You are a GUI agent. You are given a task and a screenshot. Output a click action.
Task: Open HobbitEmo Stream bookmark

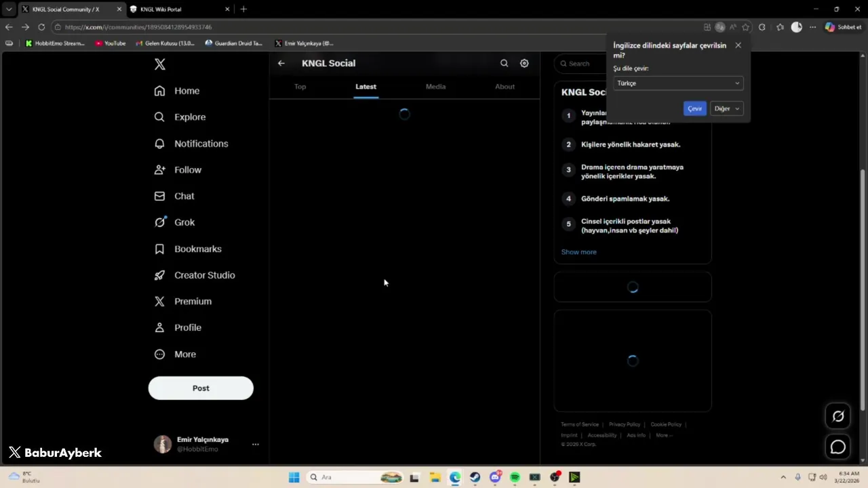coord(56,43)
